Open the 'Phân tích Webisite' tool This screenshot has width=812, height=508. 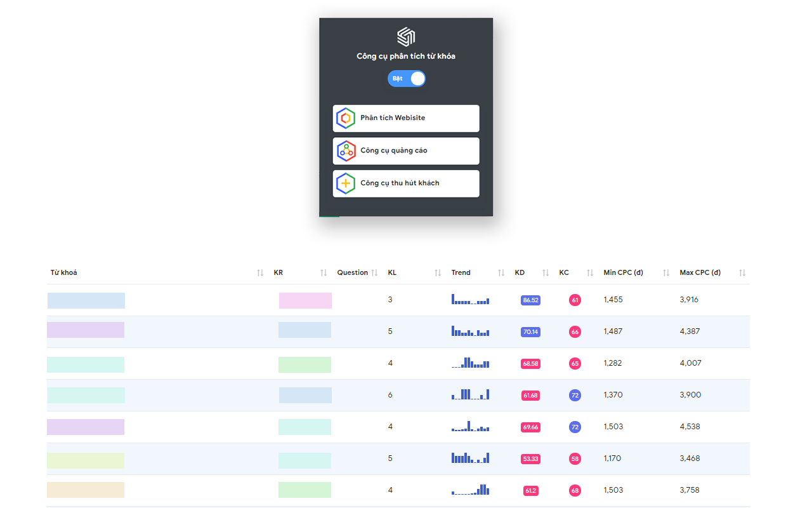[x=406, y=118]
